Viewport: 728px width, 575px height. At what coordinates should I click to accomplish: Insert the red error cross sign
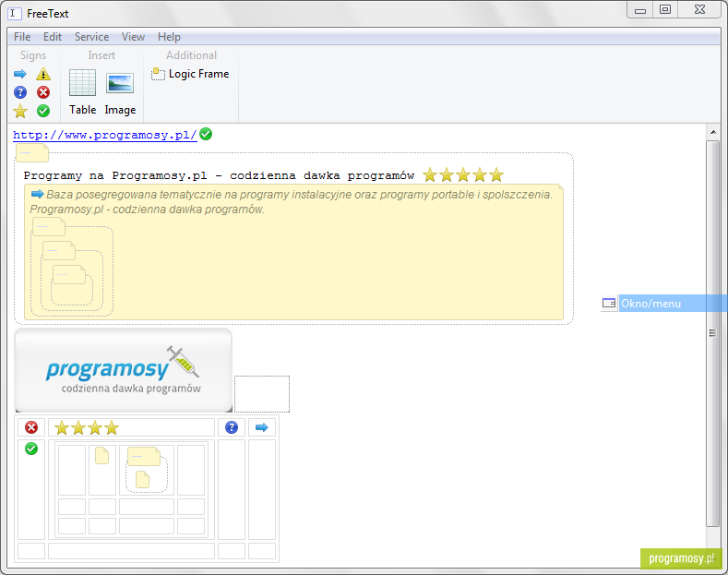pos(43,92)
